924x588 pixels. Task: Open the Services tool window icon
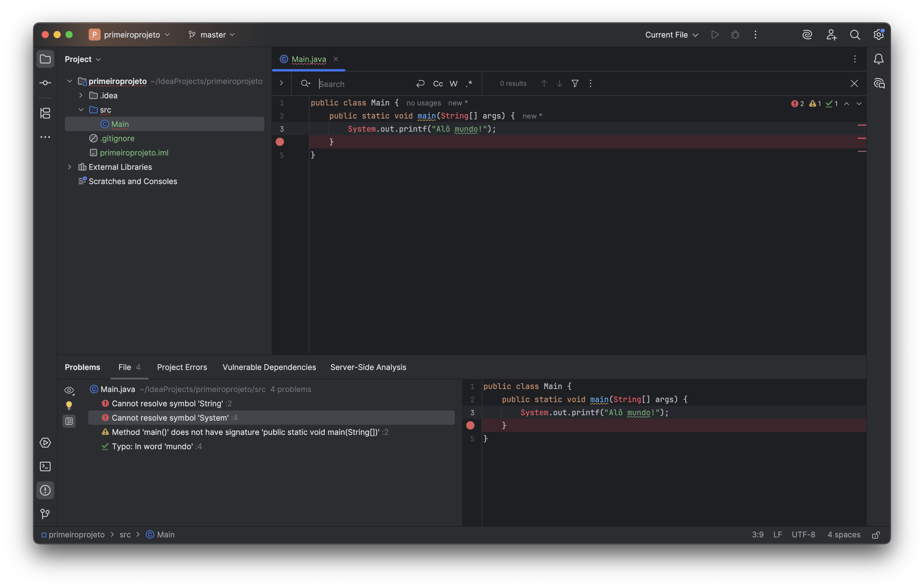45,443
